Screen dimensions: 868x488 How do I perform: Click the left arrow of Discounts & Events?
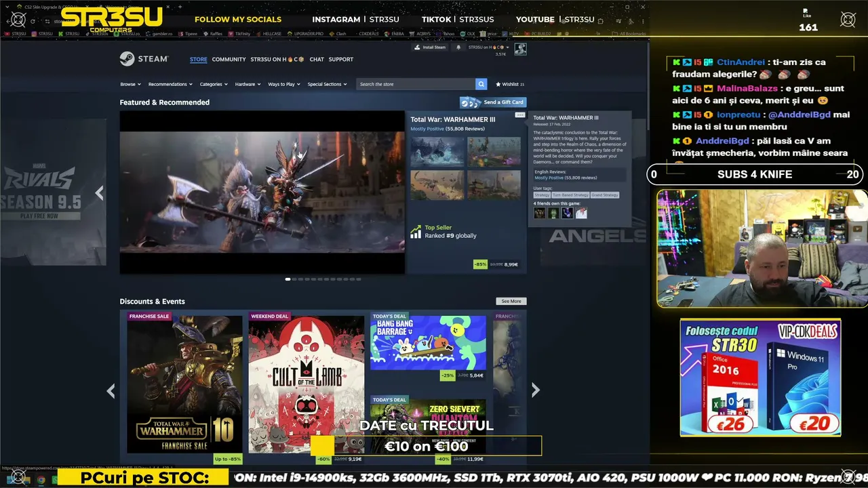tap(111, 390)
